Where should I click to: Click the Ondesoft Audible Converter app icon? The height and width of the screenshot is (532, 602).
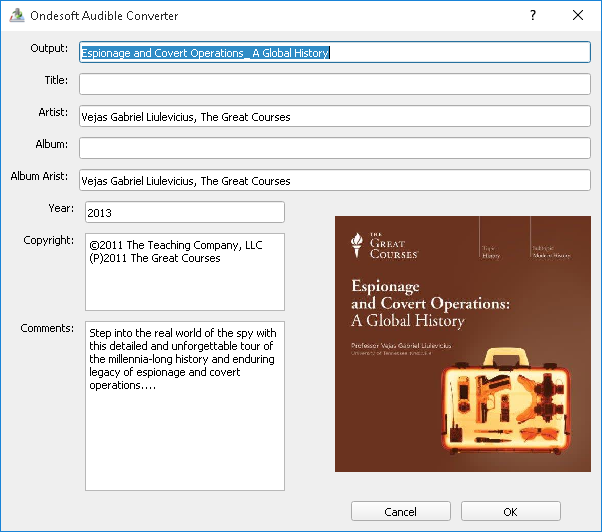(17, 15)
